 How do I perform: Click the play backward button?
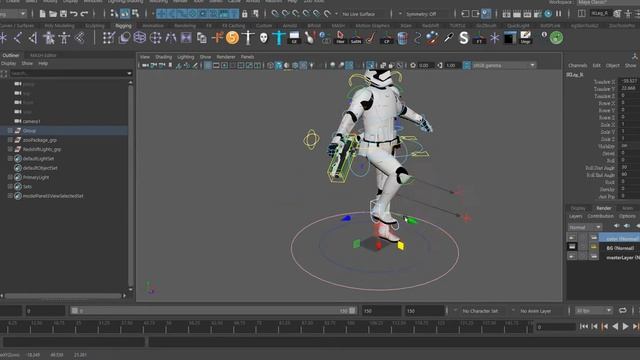point(615,326)
